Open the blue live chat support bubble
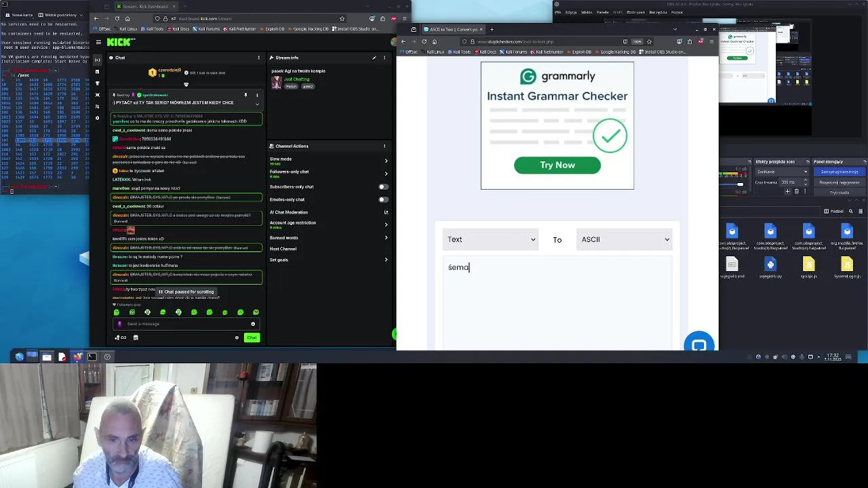 [x=699, y=345]
